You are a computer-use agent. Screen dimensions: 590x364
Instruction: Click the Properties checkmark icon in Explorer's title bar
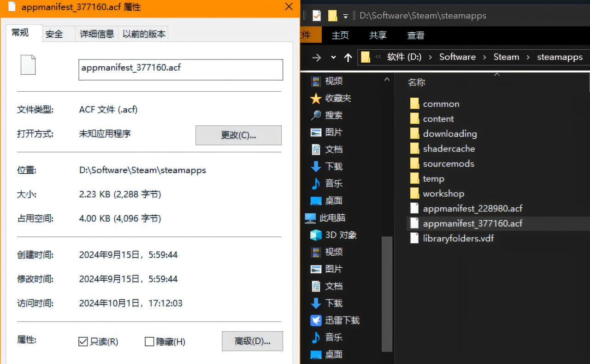pyautogui.click(x=317, y=16)
